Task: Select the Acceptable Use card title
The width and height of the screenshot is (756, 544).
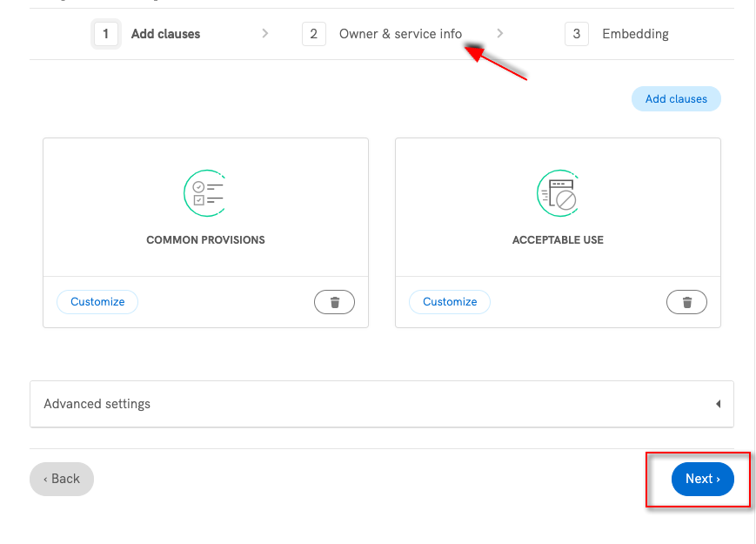Action: click(558, 240)
